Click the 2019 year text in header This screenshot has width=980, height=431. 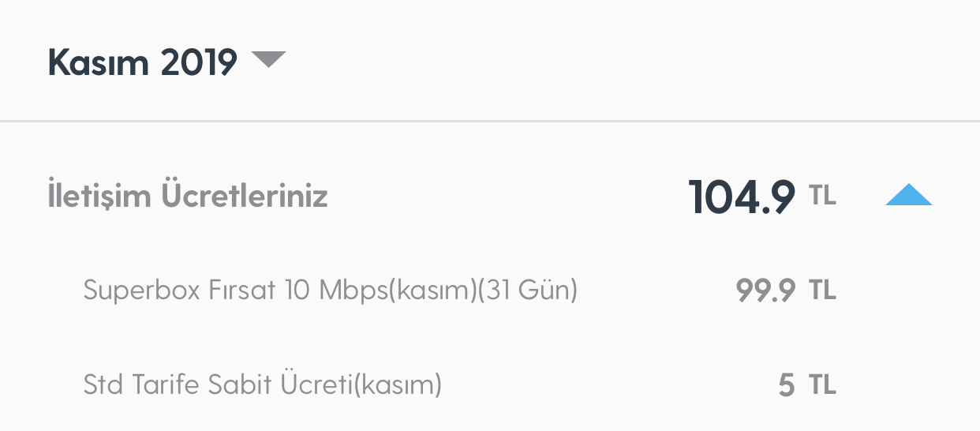click(x=199, y=62)
